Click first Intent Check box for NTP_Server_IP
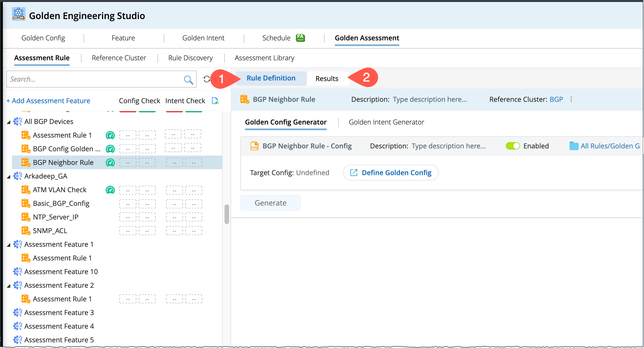The image size is (644, 348). [x=174, y=217]
